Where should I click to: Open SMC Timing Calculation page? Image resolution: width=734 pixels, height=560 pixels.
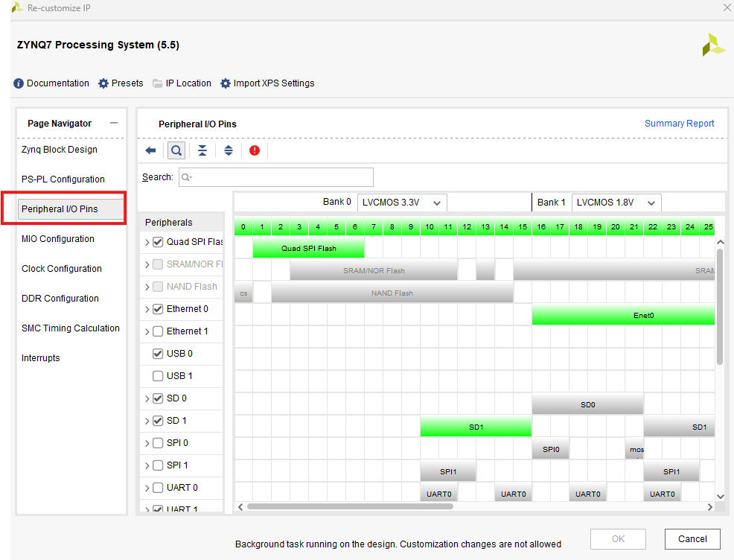click(71, 328)
